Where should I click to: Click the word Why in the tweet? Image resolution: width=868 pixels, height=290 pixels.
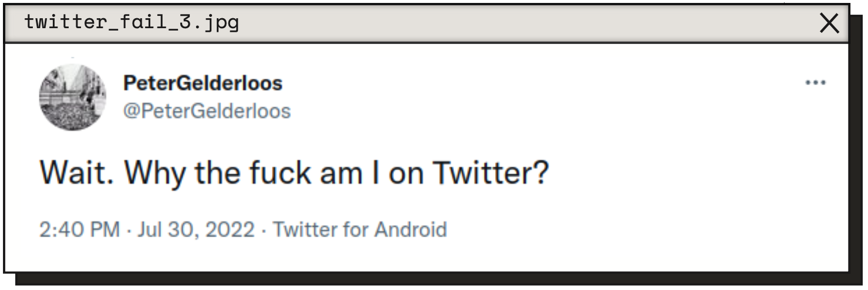154,174
